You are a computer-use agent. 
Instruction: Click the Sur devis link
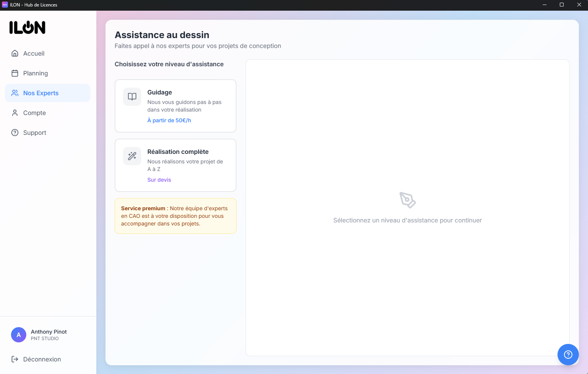point(159,180)
